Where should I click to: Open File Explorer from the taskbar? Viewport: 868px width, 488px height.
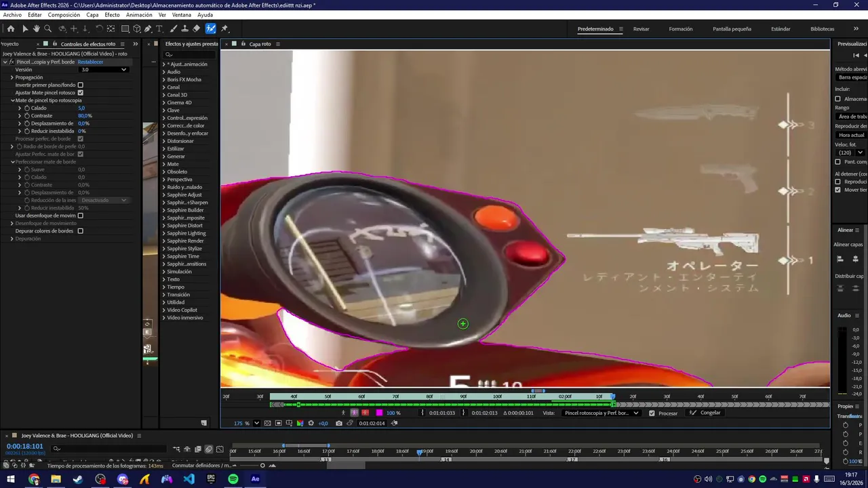(56, 479)
